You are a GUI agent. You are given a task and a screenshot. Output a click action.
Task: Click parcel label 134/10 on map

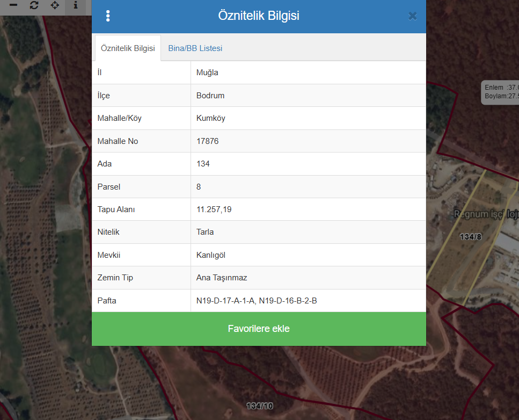(260, 406)
